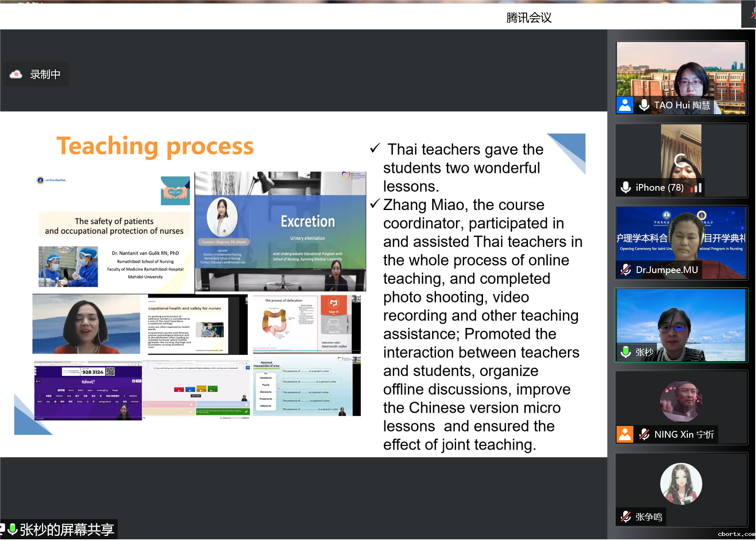
Task: Click the blue host profile icon on TAO Hui
Action: point(625,105)
